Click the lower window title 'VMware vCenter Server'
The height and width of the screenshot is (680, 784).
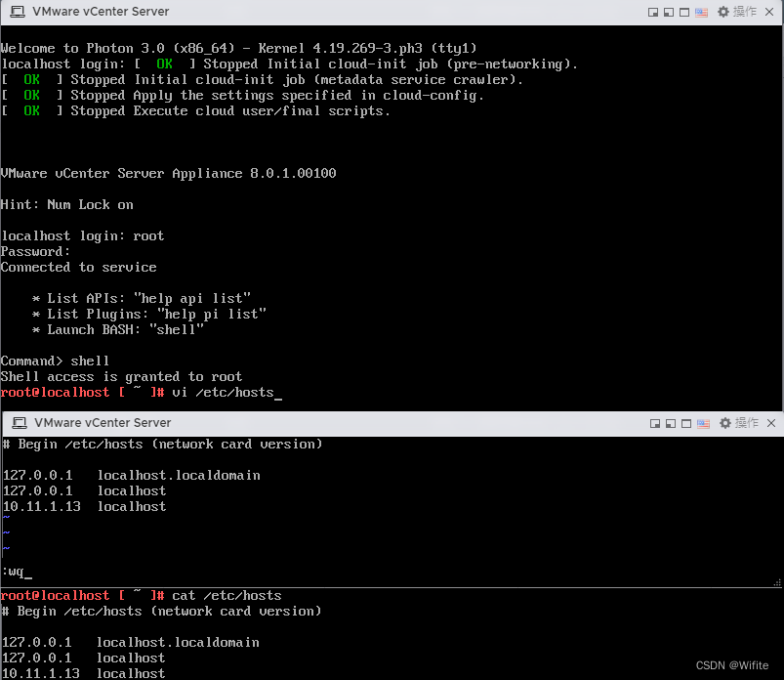coord(103,423)
